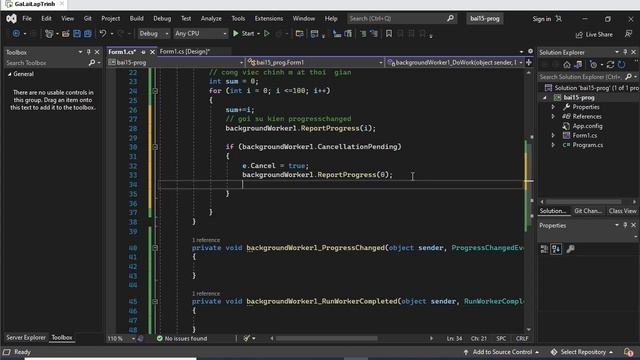Click the Navigate Backward toolbar icon
Screen dimensions: 640x360
click(16, 33)
